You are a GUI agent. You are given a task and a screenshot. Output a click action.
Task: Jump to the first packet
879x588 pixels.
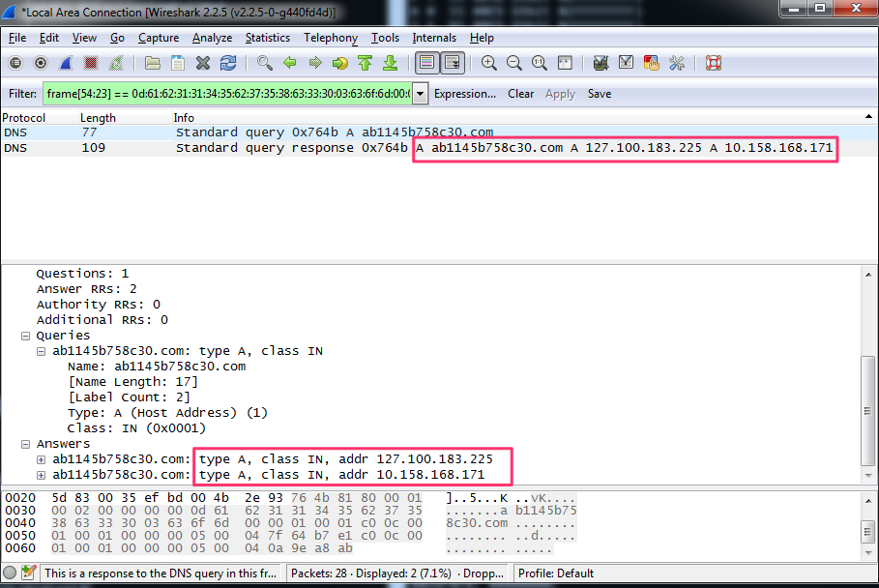pyautogui.click(x=366, y=63)
